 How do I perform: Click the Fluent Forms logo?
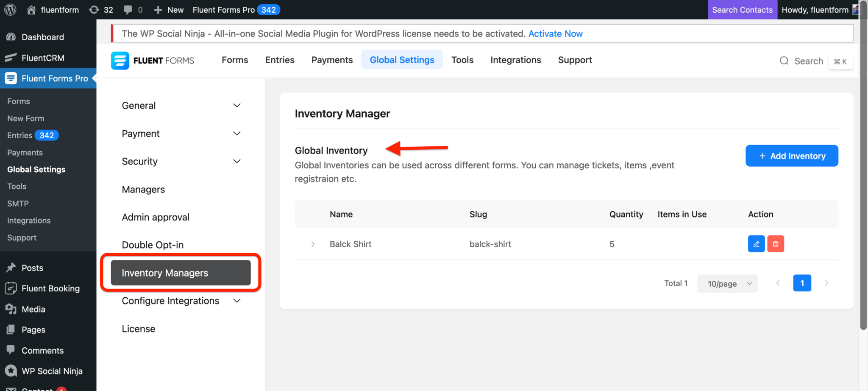[x=153, y=61]
